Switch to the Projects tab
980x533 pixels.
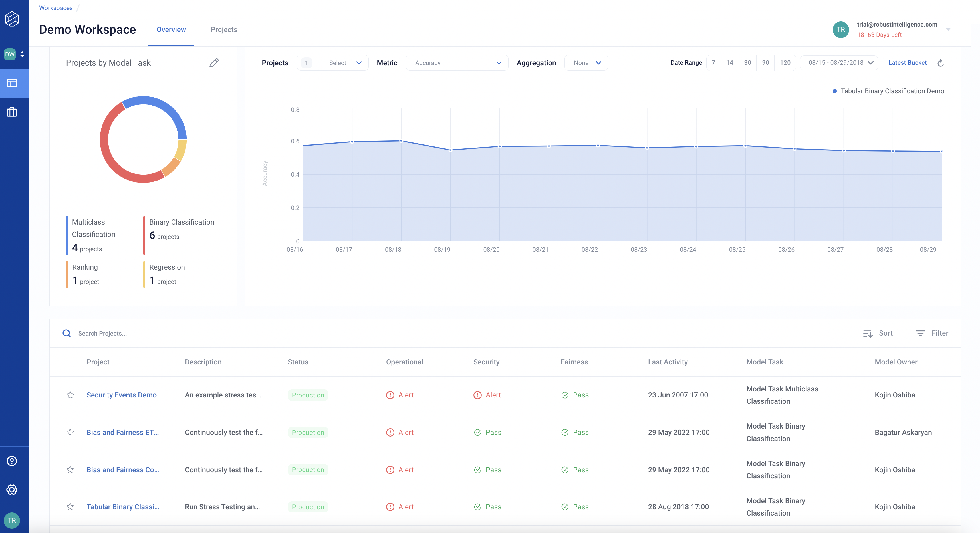click(x=224, y=29)
